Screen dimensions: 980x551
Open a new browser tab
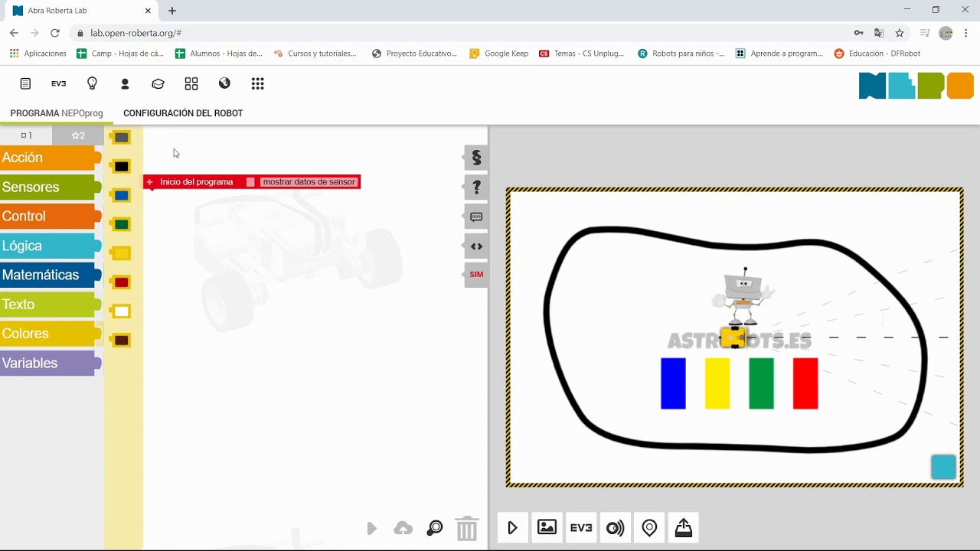(172, 11)
